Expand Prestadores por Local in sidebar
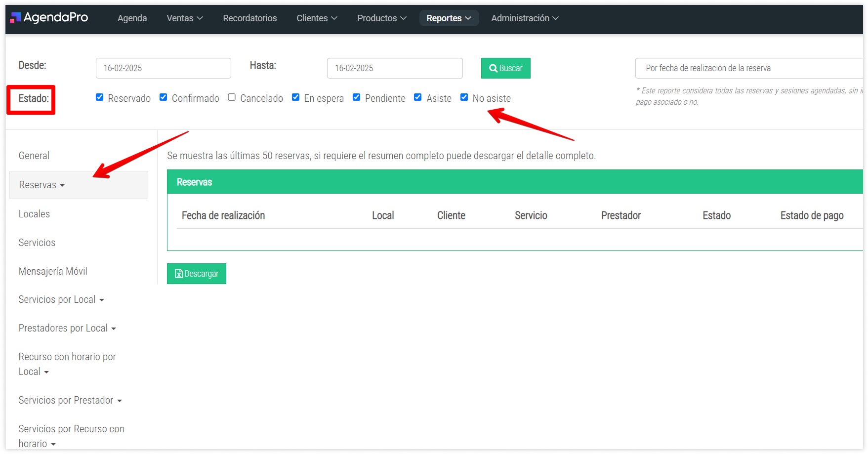The image size is (868, 454). pyautogui.click(x=67, y=329)
